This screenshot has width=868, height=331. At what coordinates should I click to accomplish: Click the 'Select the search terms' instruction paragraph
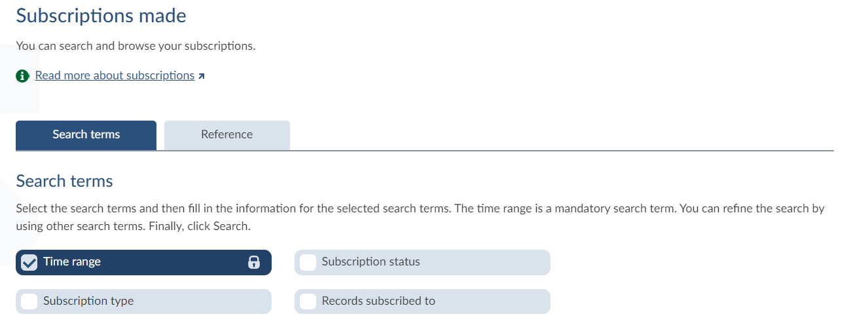(x=419, y=209)
